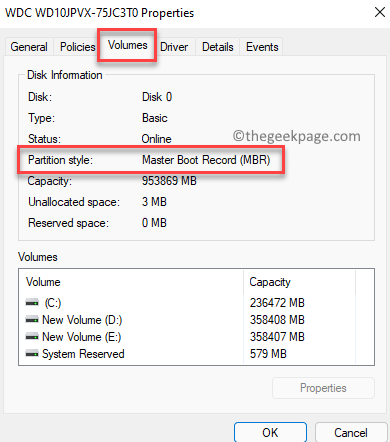Click the 579 MB capacity value

268,354
